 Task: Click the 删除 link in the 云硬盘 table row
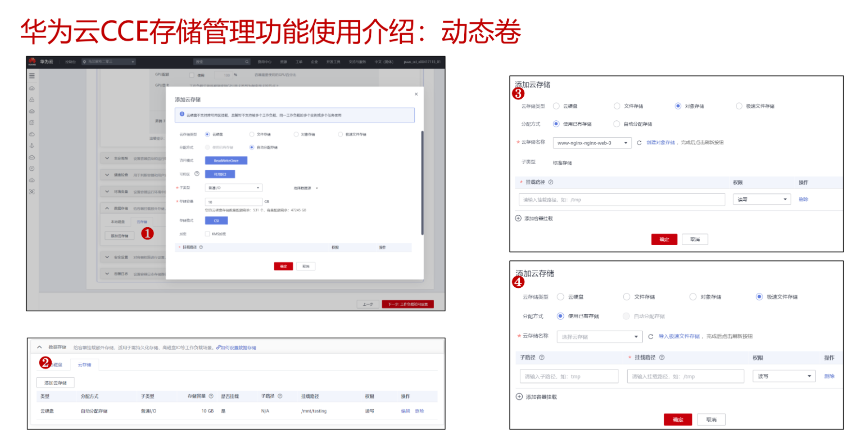pyautogui.click(x=419, y=411)
